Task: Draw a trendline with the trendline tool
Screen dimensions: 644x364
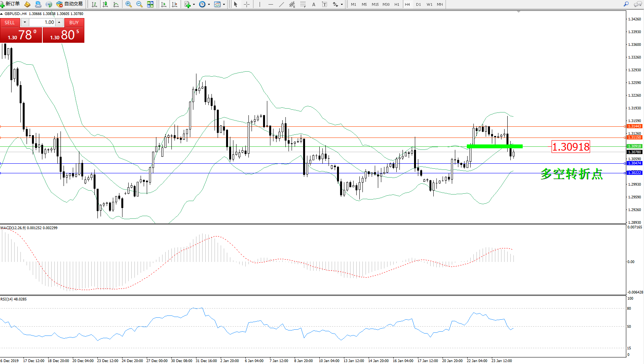Action: pyautogui.click(x=282, y=4)
